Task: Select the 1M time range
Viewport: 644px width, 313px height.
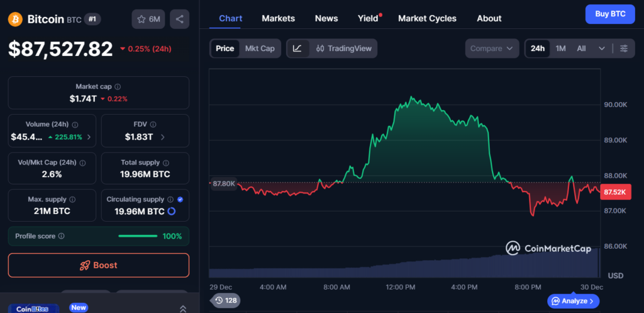Action: (x=560, y=48)
